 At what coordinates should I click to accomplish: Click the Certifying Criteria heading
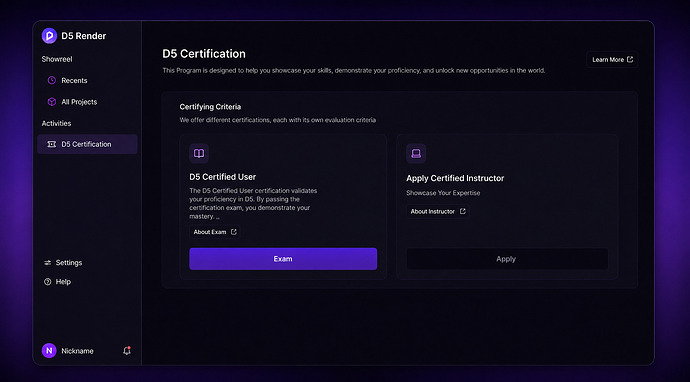210,107
